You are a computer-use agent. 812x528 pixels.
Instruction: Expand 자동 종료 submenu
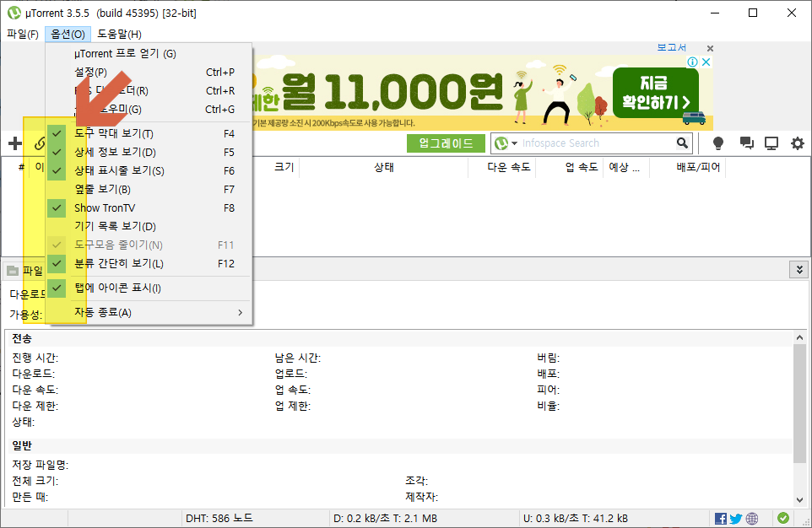pos(149,313)
